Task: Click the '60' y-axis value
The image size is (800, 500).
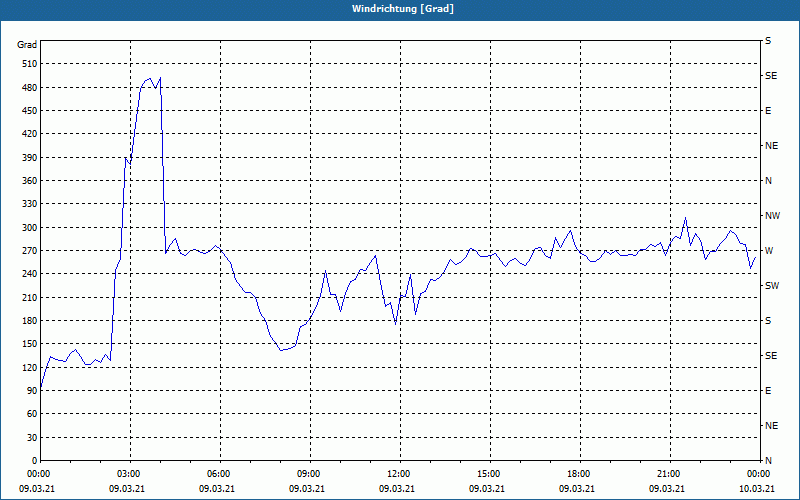Action: pyautogui.click(x=32, y=413)
